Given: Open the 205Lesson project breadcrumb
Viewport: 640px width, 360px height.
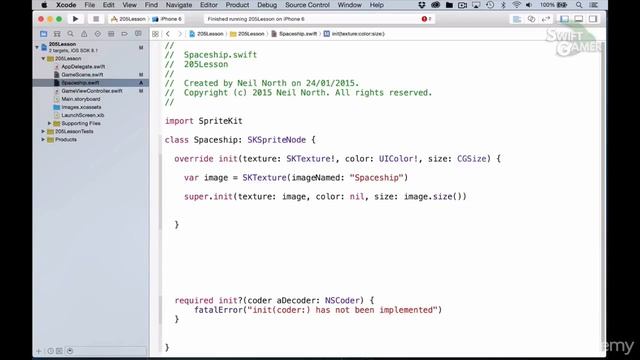Looking at the screenshot, I should (206, 34).
